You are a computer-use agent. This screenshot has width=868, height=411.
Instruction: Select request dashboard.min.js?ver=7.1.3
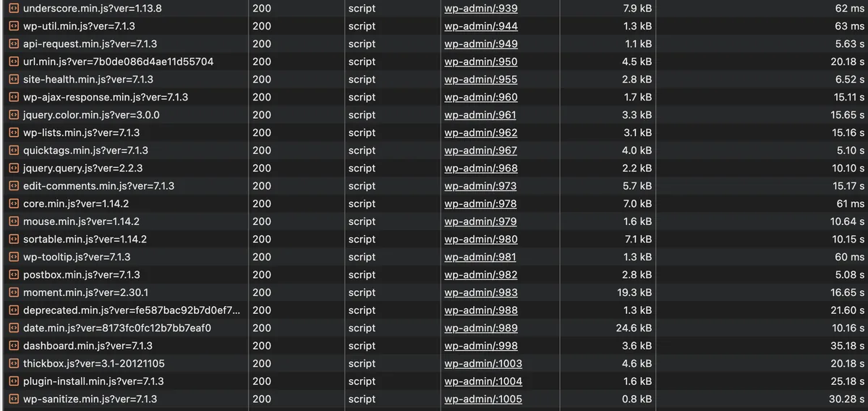point(88,346)
